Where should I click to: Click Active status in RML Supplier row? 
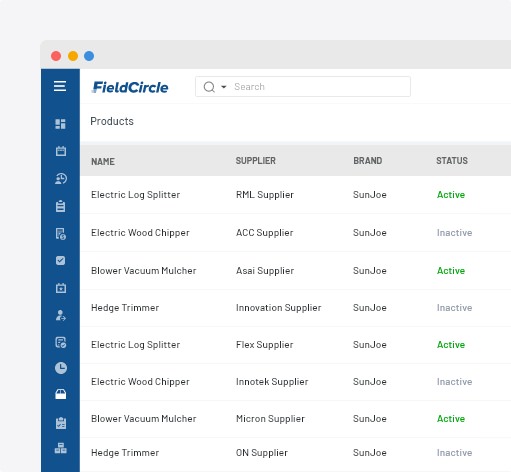(x=451, y=195)
